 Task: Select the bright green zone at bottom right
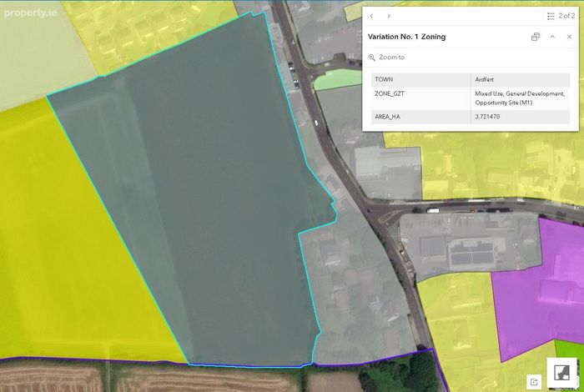tap(569, 353)
